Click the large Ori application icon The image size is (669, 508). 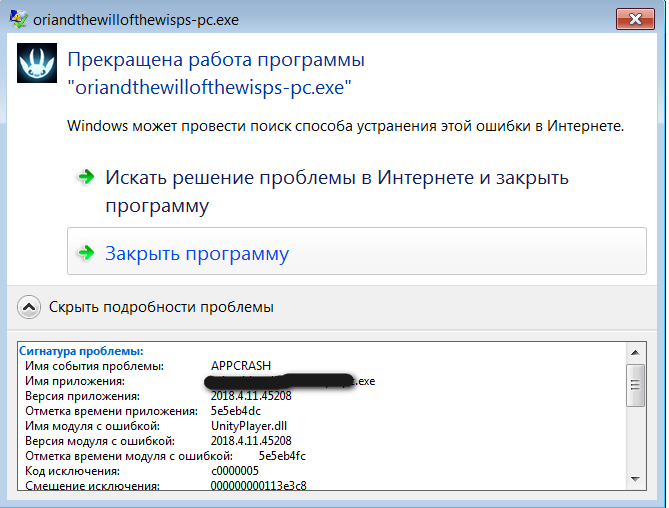pyautogui.click(x=36, y=65)
